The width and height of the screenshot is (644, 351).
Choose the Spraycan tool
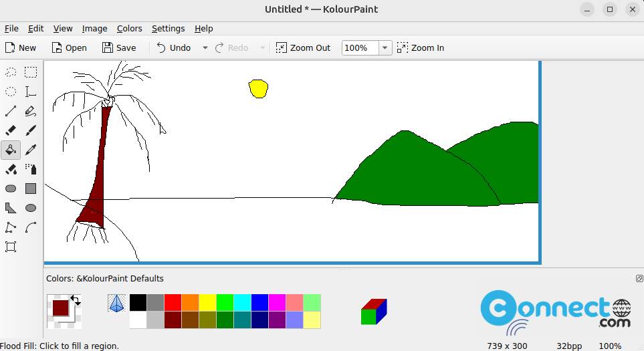coord(30,169)
